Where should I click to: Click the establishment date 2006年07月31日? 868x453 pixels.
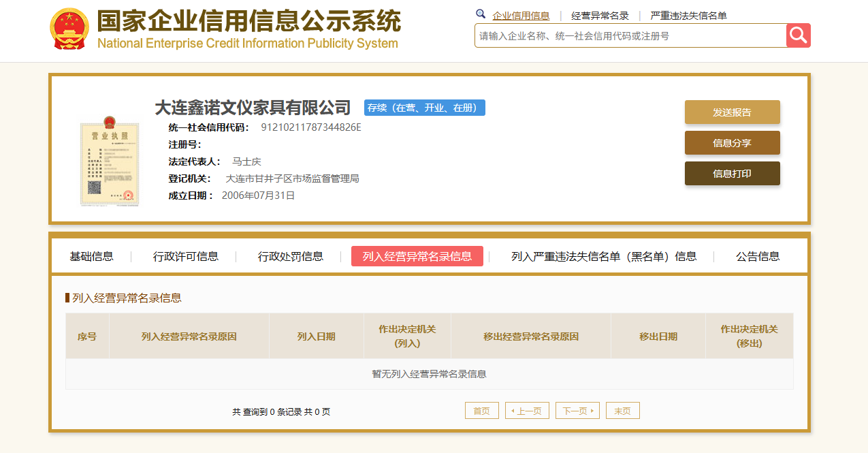(258, 196)
